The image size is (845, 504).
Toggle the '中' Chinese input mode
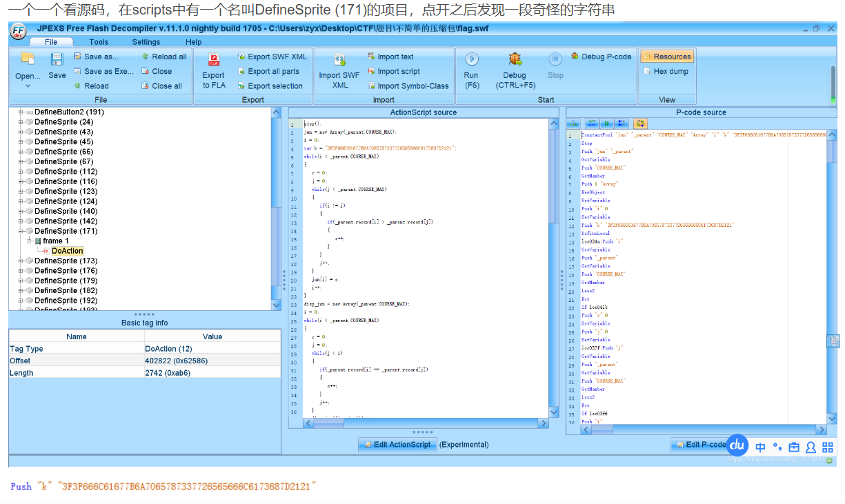point(760,447)
